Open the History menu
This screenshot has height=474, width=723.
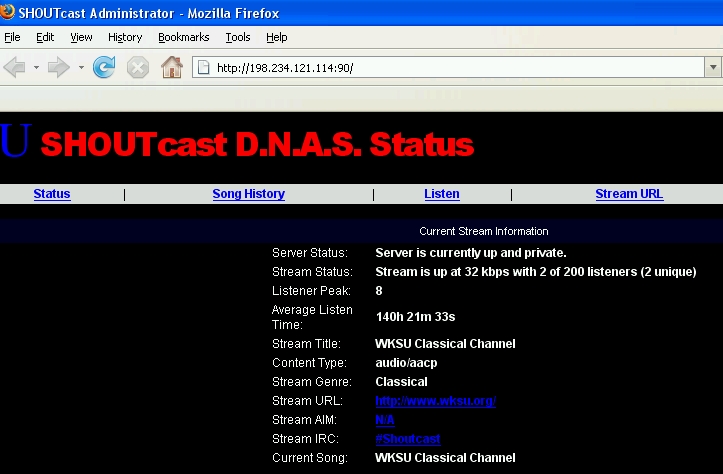[x=125, y=37]
